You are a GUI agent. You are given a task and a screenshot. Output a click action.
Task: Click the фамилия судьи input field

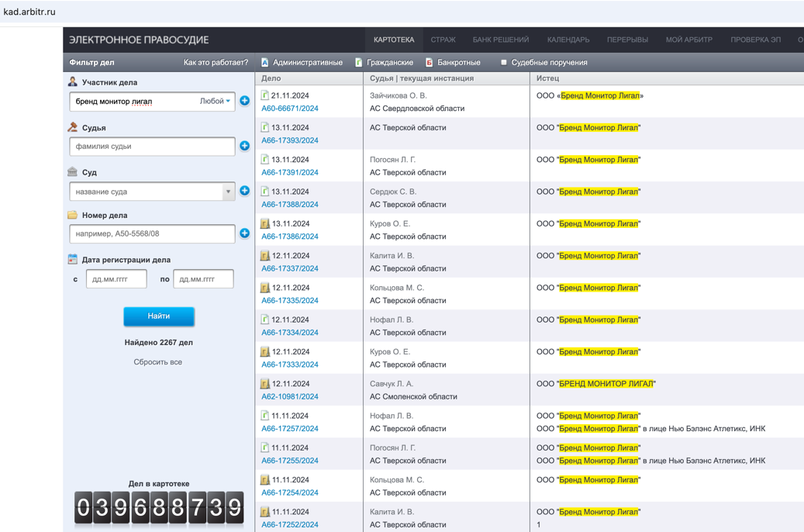(152, 147)
